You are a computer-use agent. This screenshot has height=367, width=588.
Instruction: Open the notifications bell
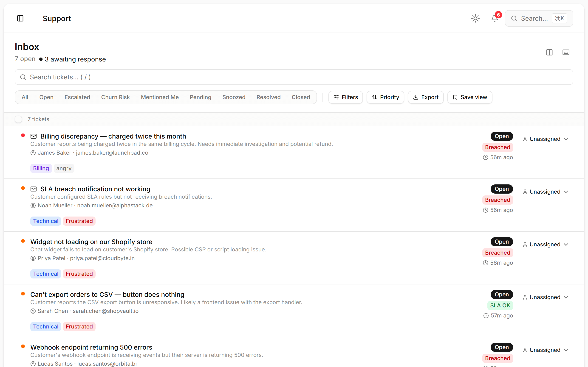coord(495,18)
